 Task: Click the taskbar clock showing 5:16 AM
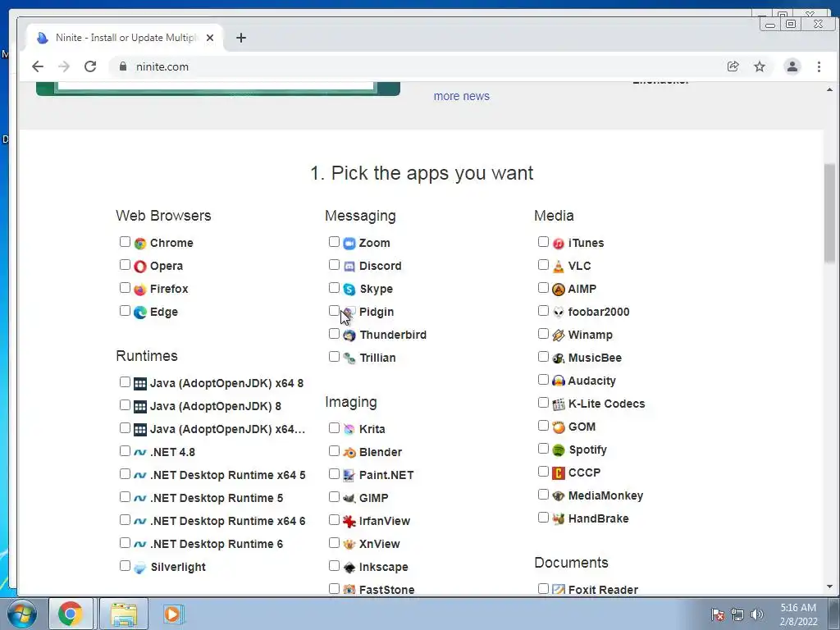(x=798, y=614)
